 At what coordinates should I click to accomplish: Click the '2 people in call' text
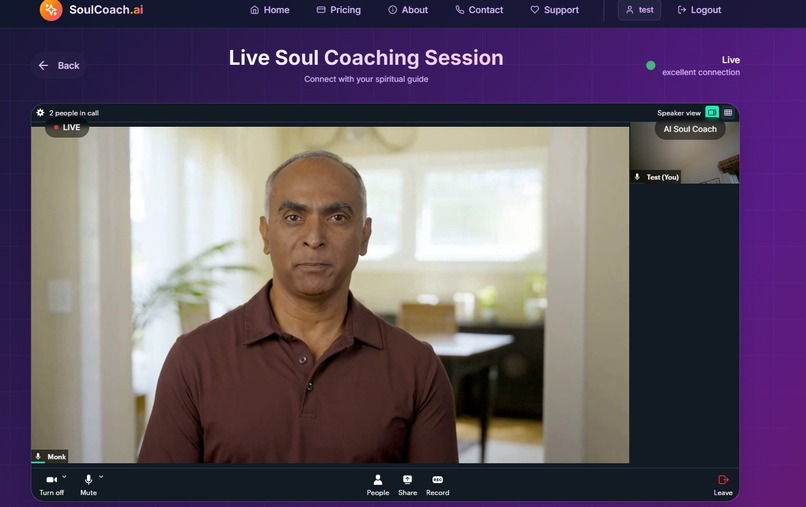point(74,113)
